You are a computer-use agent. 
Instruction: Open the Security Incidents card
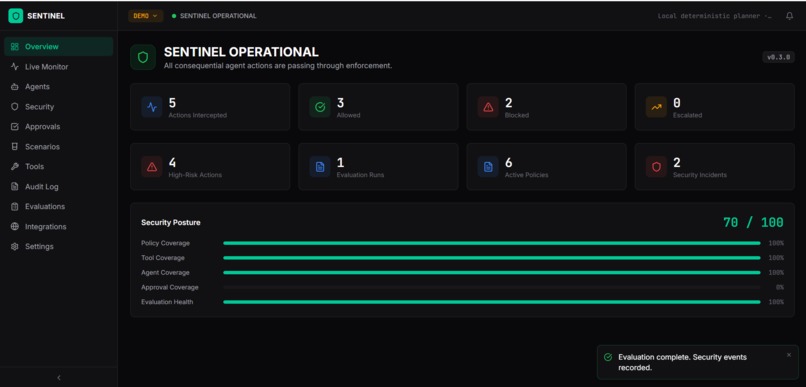click(x=715, y=167)
